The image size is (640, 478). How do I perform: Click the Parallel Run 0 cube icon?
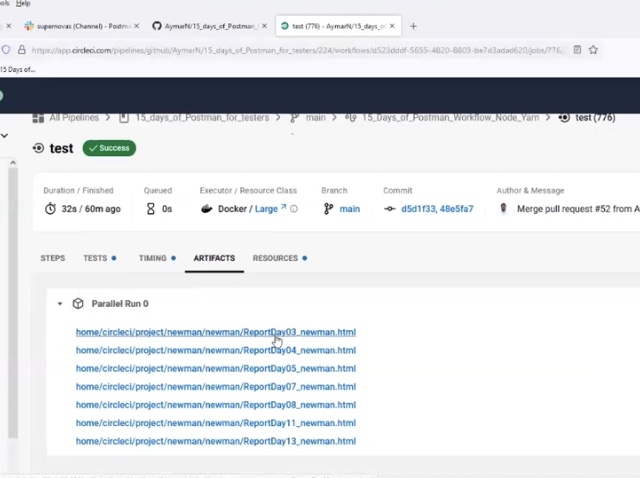click(78, 304)
